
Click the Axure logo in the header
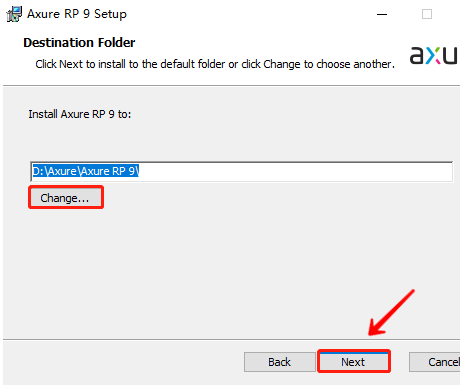point(433,55)
